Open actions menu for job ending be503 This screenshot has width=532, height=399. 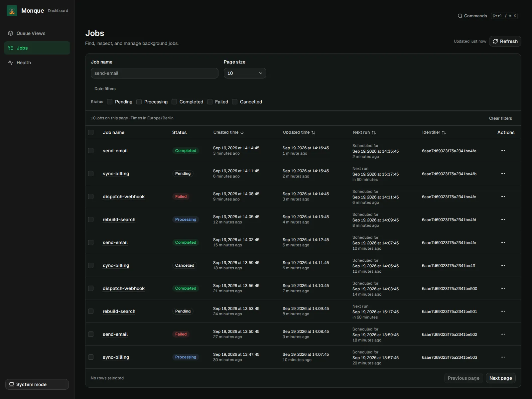tap(503, 357)
